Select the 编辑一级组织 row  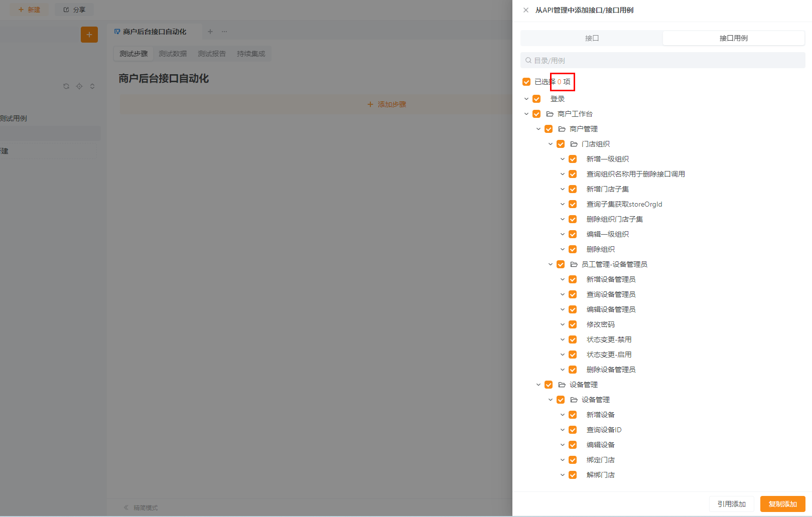607,234
